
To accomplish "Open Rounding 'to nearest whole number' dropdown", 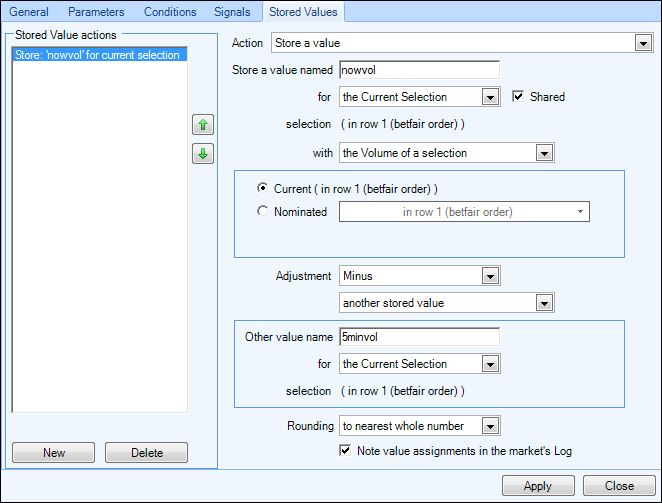I will coord(420,426).
